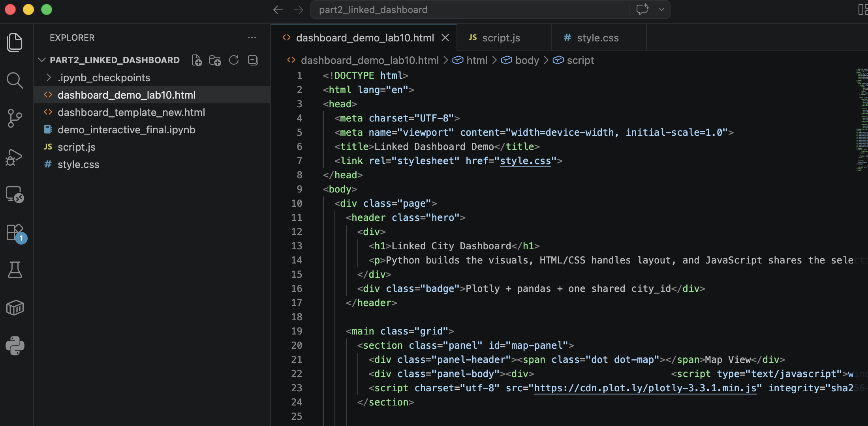The image size is (868, 426).
Task: Toggle the layout control at top right
Action: [x=863, y=9]
